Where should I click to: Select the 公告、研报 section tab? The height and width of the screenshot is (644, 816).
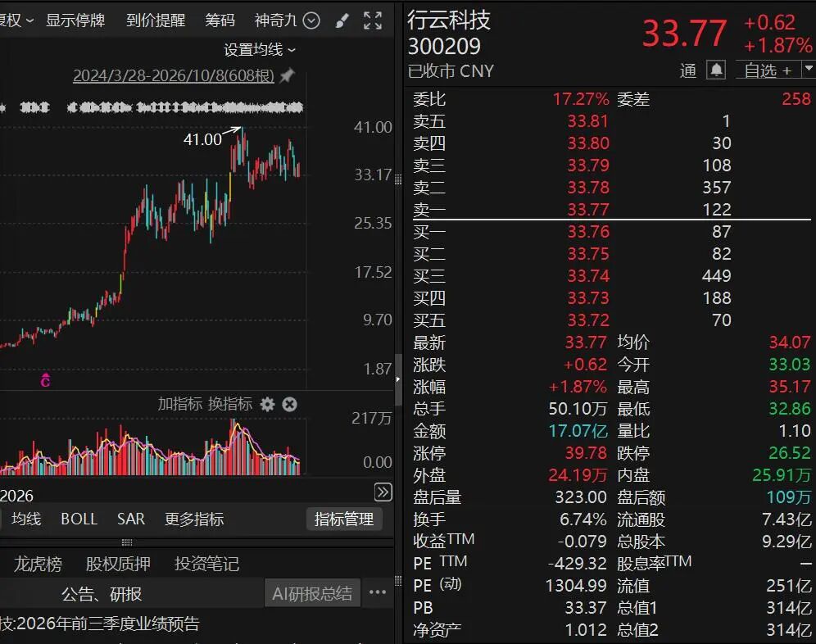point(102,593)
